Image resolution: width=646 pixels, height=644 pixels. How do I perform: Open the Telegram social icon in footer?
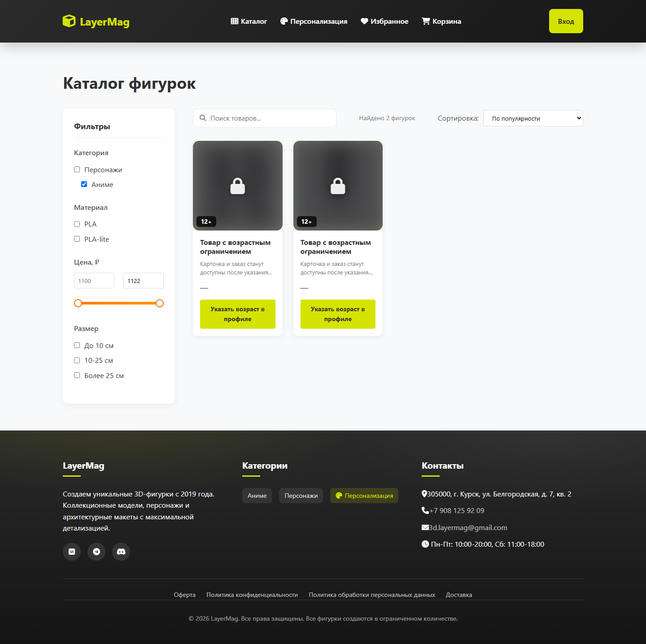point(96,552)
